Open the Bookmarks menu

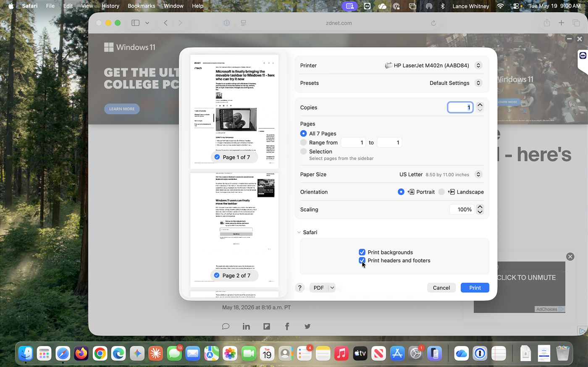click(x=142, y=6)
